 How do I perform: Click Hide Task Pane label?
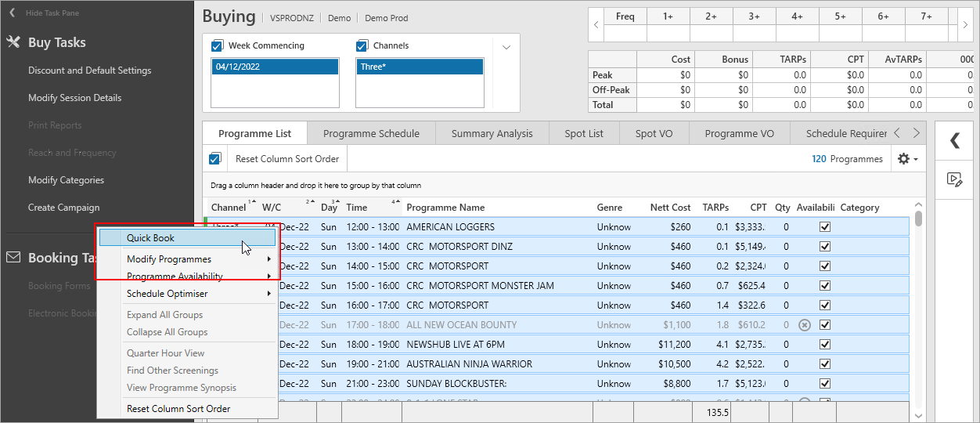pos(52,13)
